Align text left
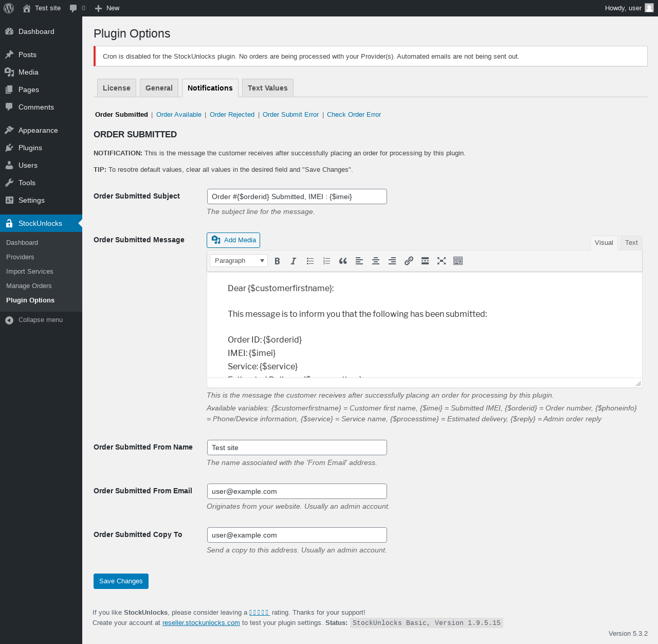Viewport: 658px width, 644px height. coord(359,261)
